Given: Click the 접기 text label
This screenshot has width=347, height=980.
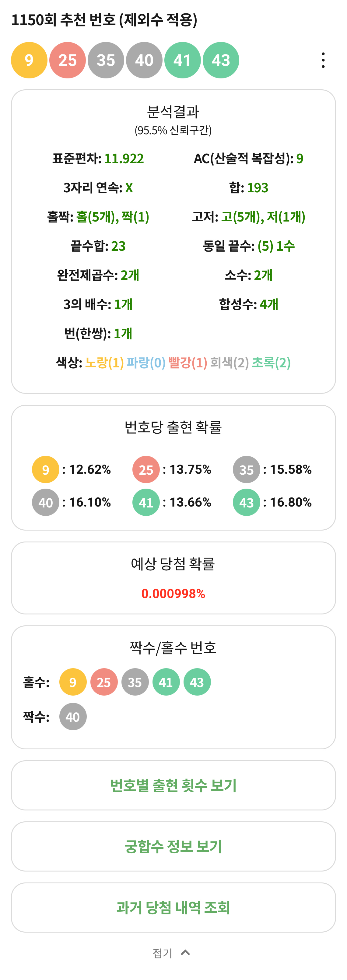Looking at the screenshot, I should (163, 953).
